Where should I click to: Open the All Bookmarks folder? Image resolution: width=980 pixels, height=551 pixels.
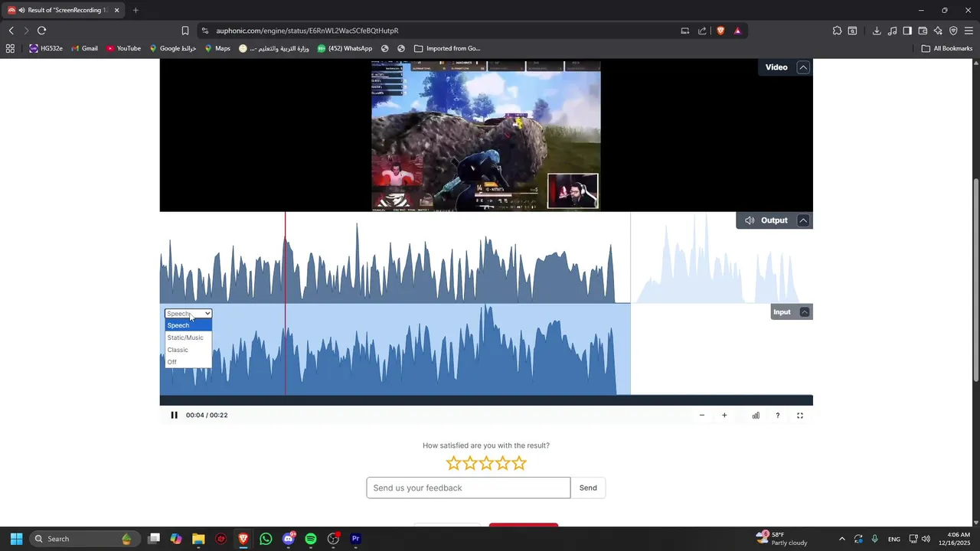[947, 48]
